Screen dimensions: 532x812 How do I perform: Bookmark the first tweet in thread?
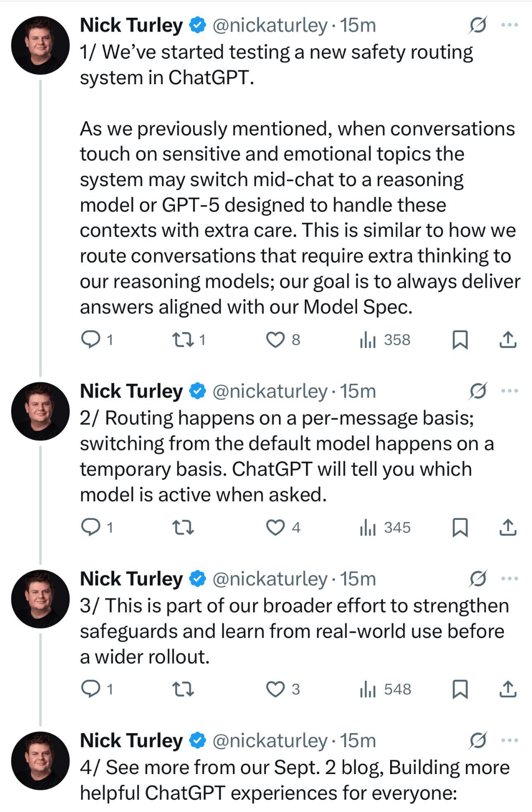(460, 339)
